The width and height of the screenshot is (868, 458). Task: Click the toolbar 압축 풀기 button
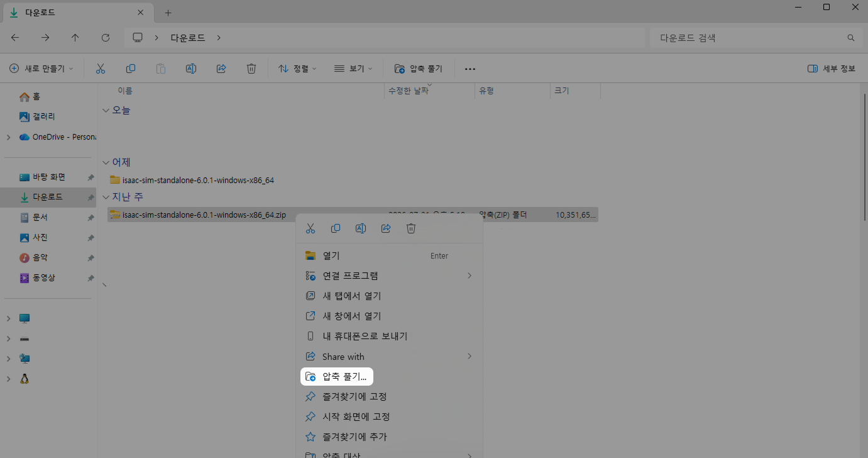point(419,69)
